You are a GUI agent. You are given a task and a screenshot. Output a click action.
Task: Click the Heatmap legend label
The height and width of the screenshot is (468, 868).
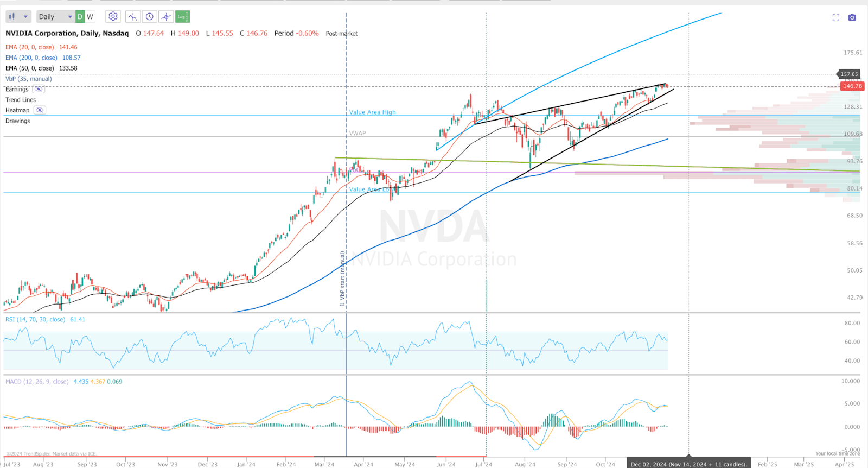17,110
